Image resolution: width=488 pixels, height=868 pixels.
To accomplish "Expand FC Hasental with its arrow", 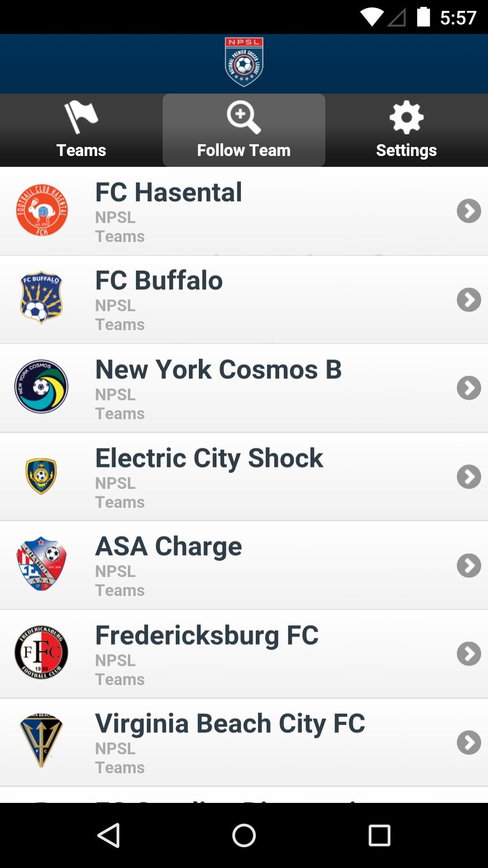I will 469,211.
